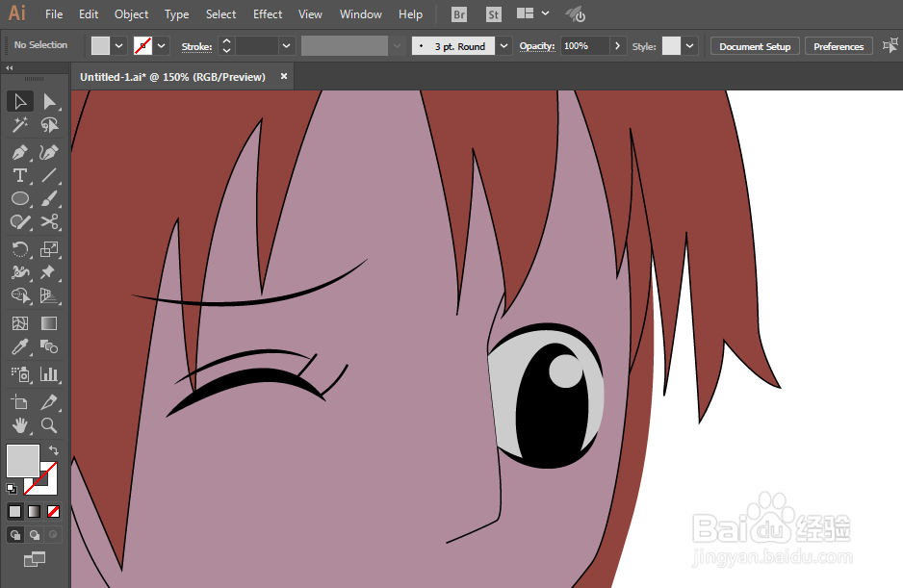
Task: Expand the opacity slider arrow
Action: 617,46
